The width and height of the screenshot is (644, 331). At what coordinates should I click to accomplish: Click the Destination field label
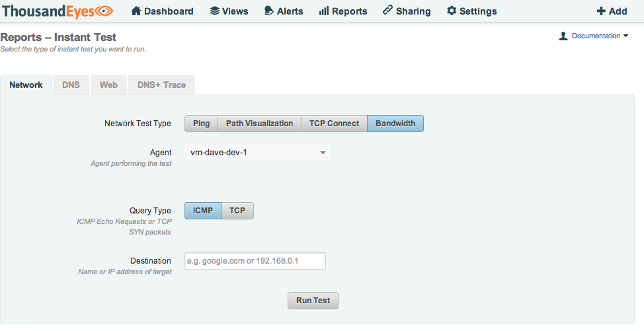(x=151, y=261)
